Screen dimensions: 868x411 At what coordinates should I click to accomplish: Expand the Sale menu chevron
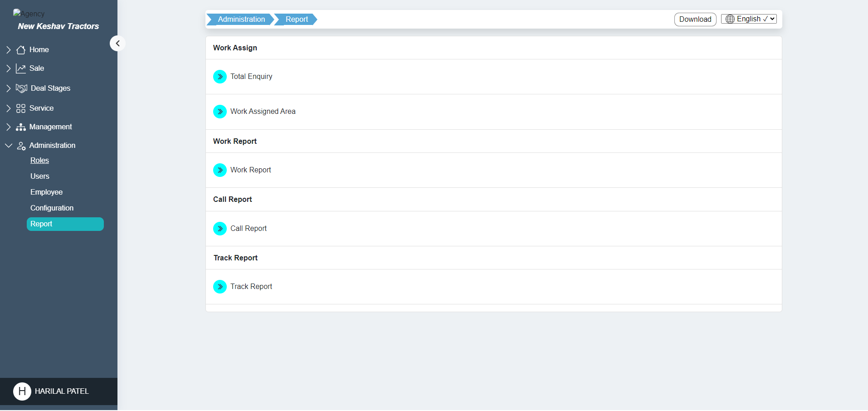[8, 68]
